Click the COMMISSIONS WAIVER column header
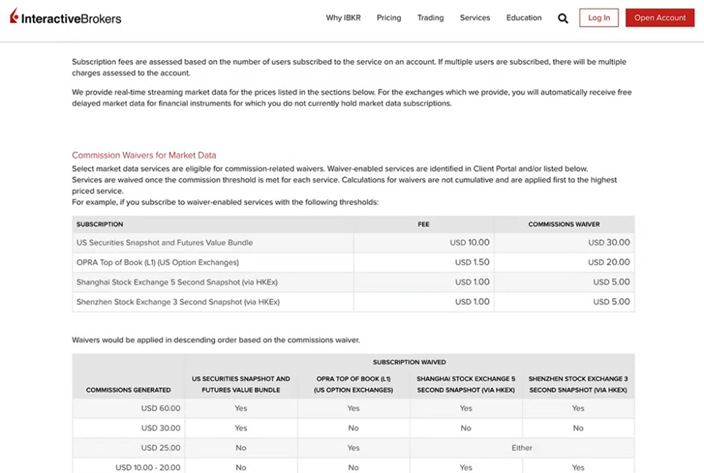 click(564, 224)
